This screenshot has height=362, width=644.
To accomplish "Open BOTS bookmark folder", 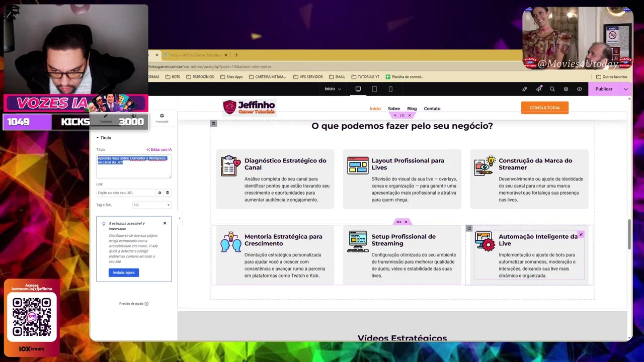I will click(172, 77).
